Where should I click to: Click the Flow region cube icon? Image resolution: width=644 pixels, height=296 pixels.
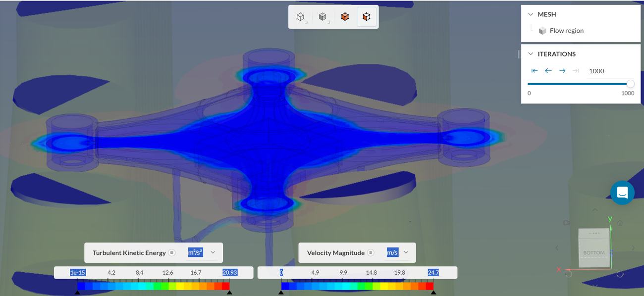(542, 31)
